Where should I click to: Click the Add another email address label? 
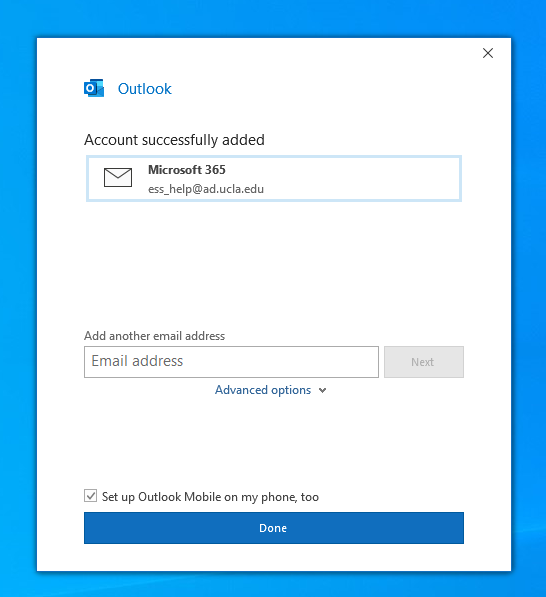pos(155,336)
